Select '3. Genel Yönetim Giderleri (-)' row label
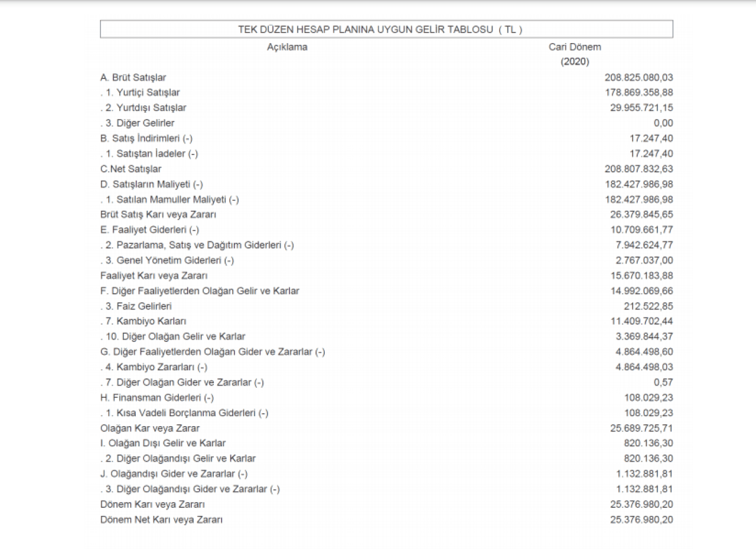The width and height of the screenshot is (756, 549). [x=167, y=260]
